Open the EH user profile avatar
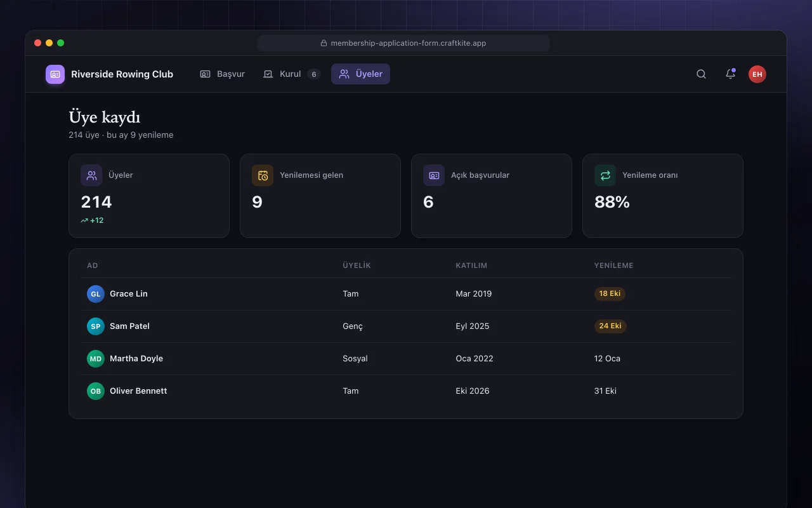This screenshot has width=812, height=508. [x=757, y=74]
